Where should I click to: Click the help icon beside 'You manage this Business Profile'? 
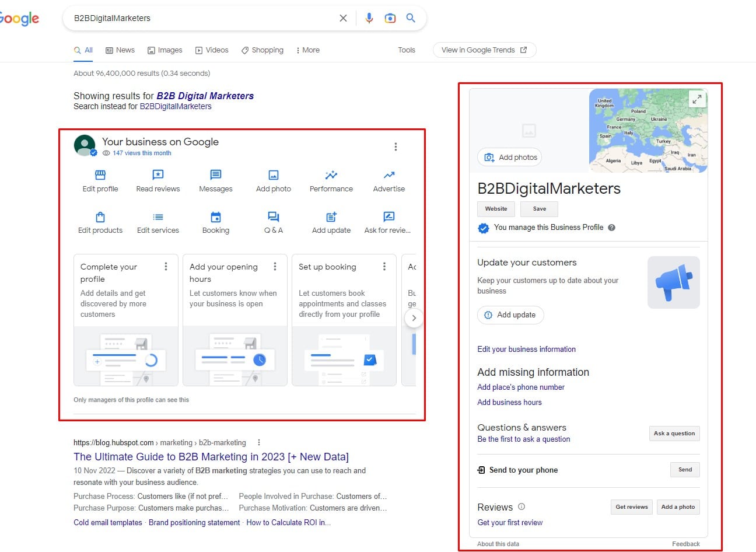(611, 228)
